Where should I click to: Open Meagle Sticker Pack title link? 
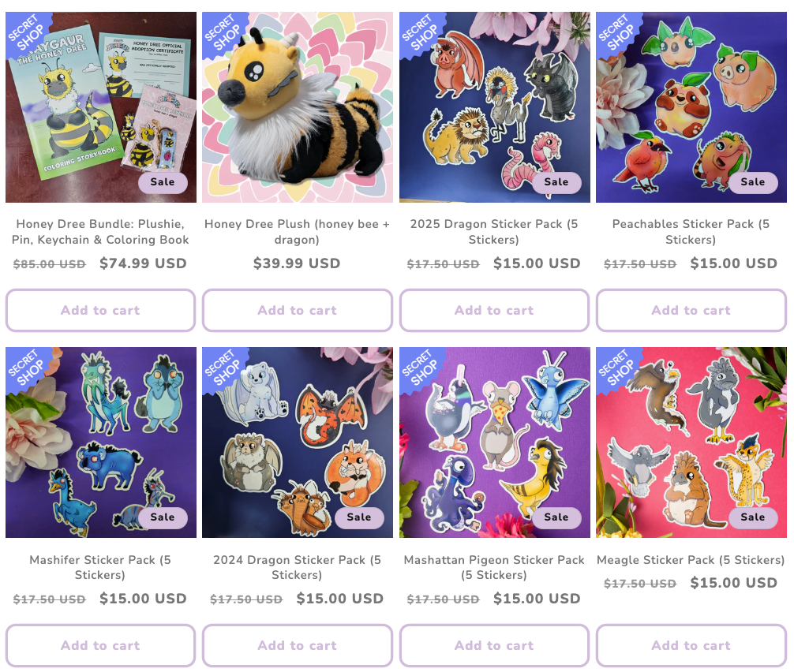(691, 560)
